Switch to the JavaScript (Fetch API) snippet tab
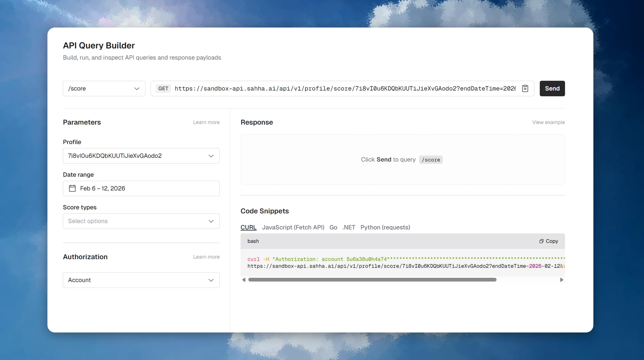Viewport: 644px width, 360px height. pos(293,227)
